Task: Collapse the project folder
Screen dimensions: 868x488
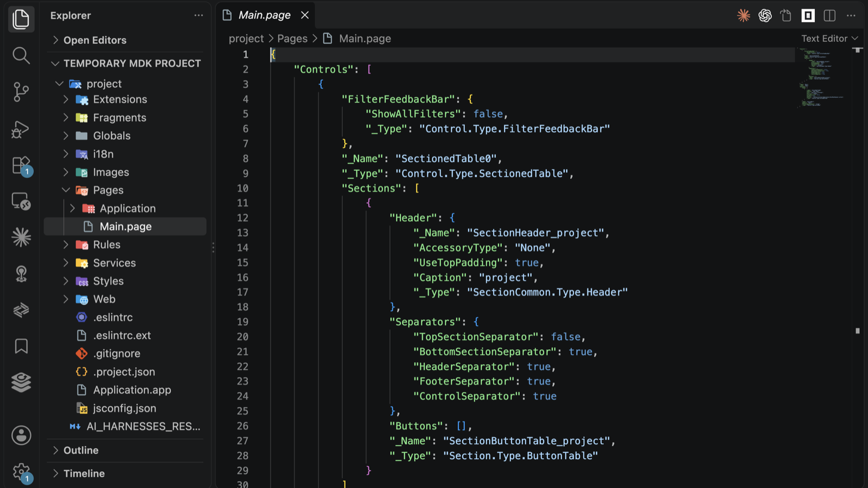Action: (60, 84)
